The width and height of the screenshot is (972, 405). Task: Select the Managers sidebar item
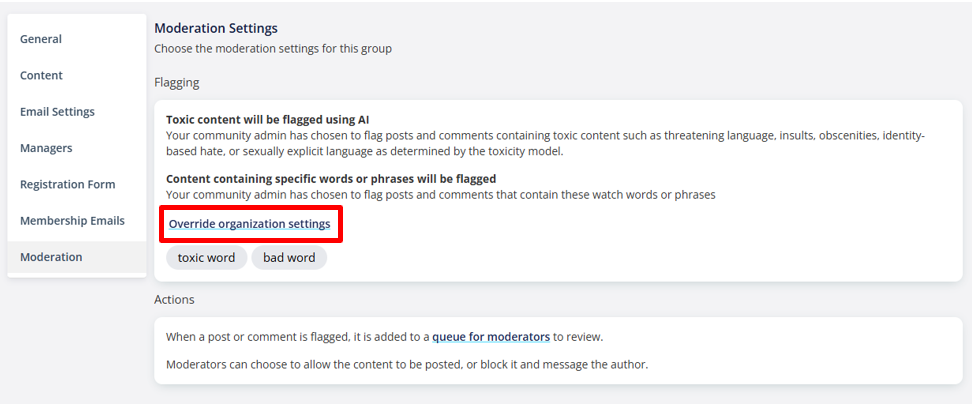click(77, 148)
